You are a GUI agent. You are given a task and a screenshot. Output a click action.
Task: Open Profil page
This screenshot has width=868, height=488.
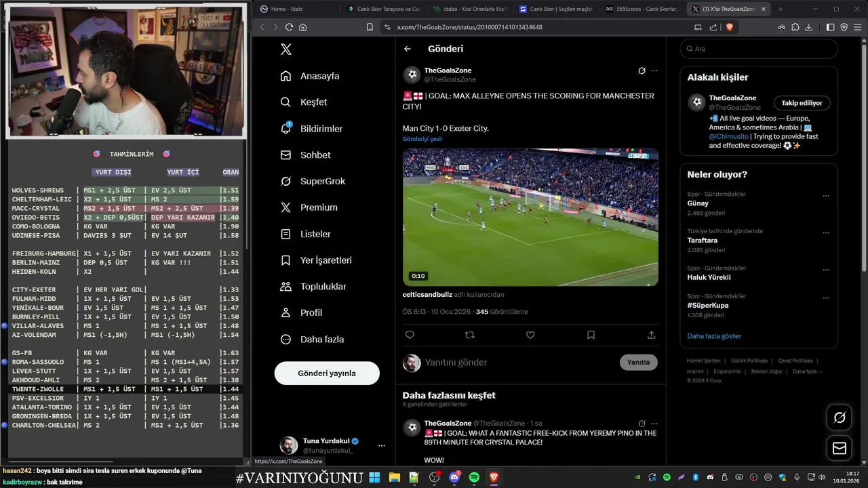click(x=302, y=313)
